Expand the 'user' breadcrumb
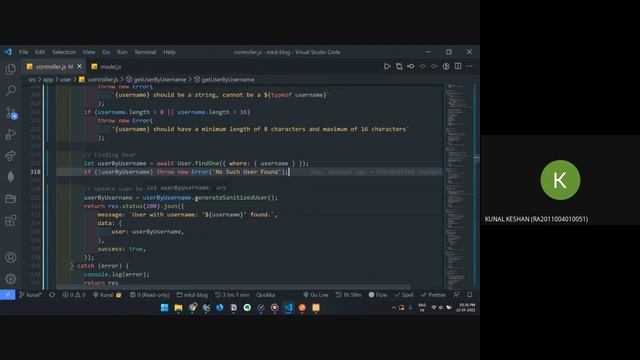 65,80
